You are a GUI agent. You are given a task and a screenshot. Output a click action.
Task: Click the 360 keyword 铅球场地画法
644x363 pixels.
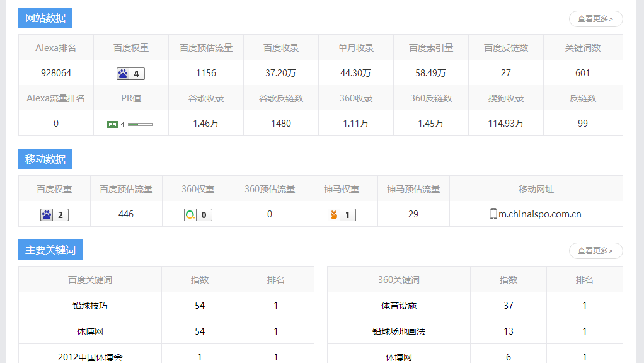coord(399,331)
